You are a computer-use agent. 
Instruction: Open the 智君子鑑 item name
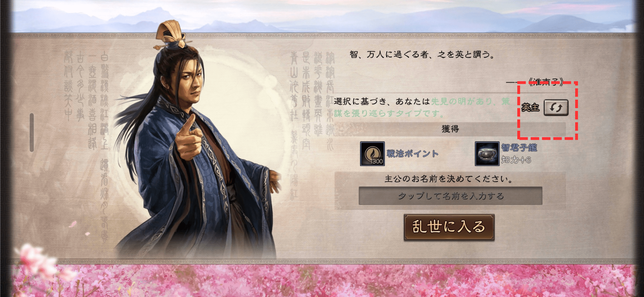point(519,147)
